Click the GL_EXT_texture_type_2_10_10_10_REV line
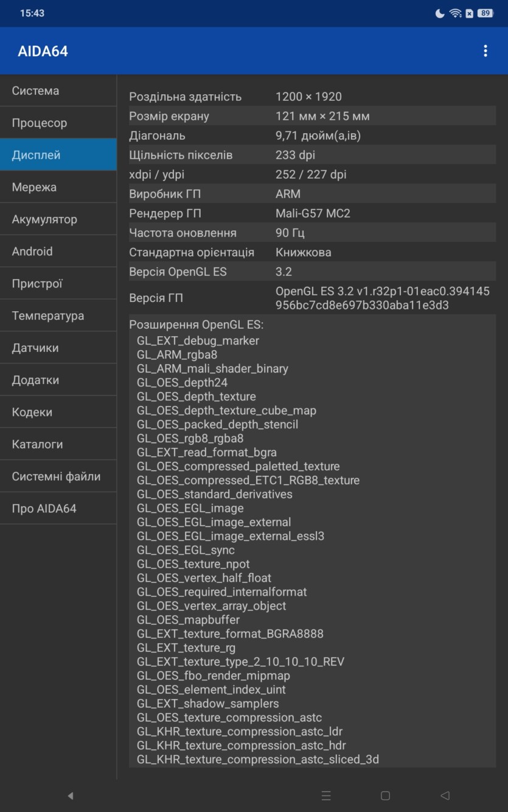 [x=240, y=662]
